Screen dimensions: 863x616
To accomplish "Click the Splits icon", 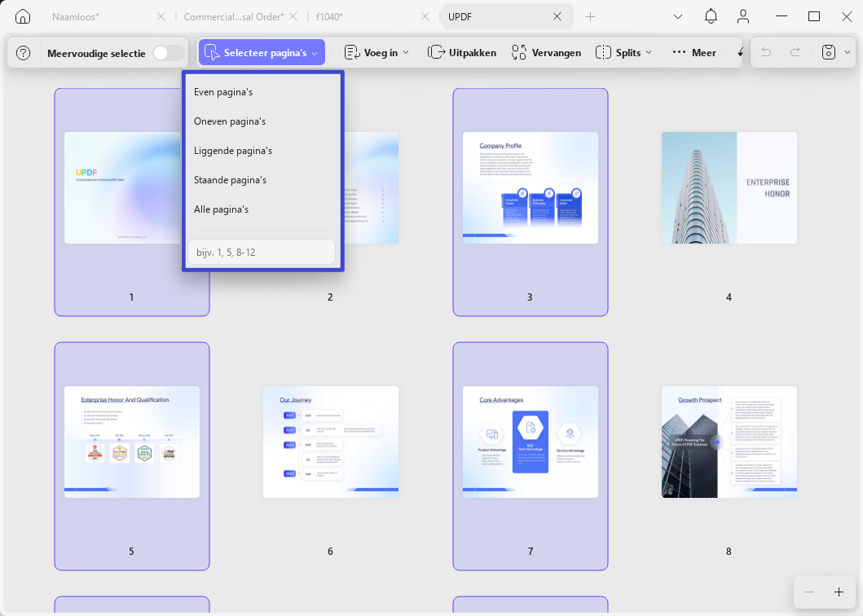I will [x=603, y=52].
